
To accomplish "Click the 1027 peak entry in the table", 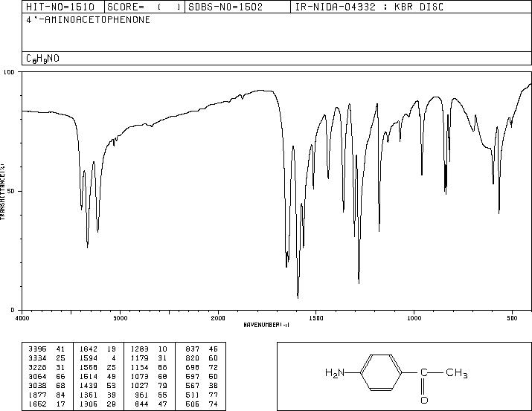I will click(x=149, y=386).
